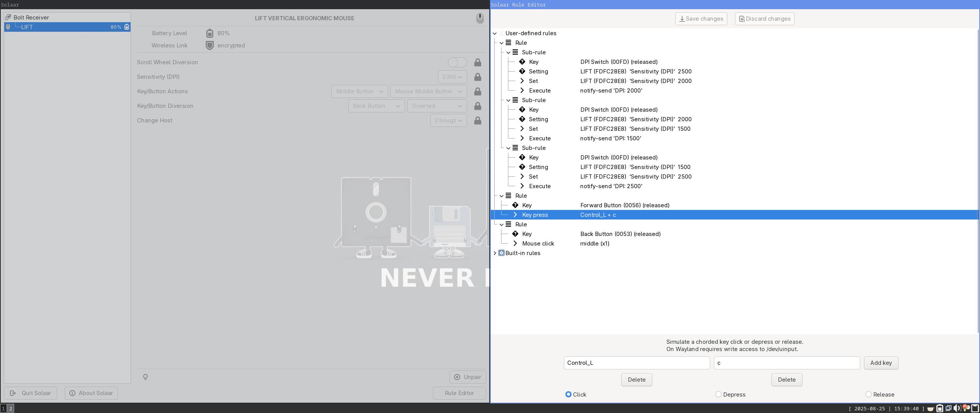Click the About Solaar button
The image size is (980, 413).
point(91,393)
